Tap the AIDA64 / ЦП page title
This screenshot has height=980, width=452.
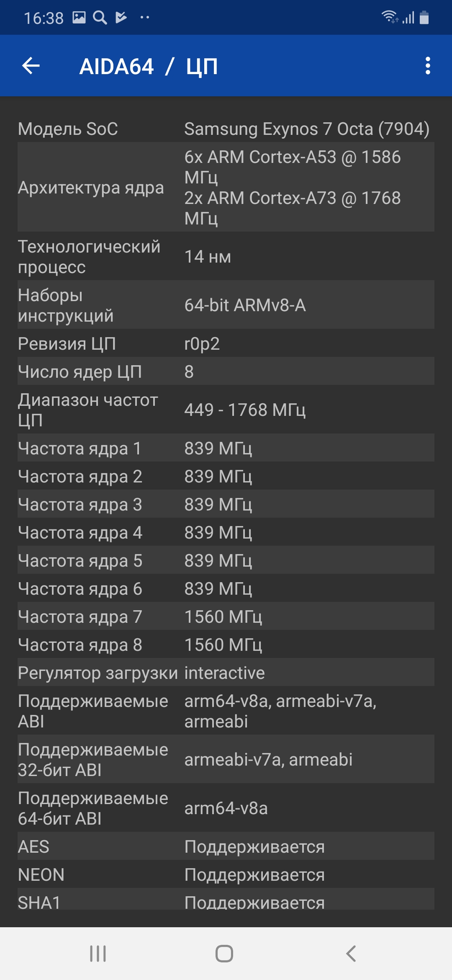click(x=149, y=67)
